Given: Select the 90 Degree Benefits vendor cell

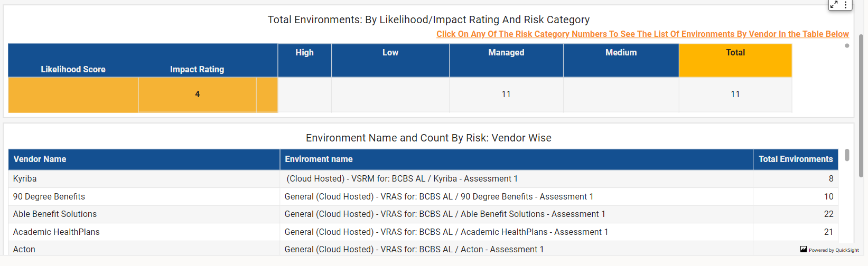Looking at the screenshot, I should click(x=144, y=196).
